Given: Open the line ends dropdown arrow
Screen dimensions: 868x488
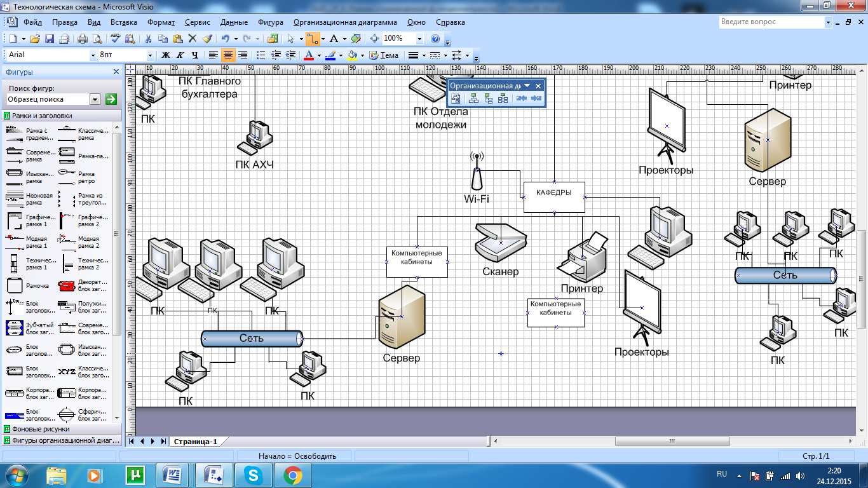Looking at the screenshot, I should click(467, 55).
